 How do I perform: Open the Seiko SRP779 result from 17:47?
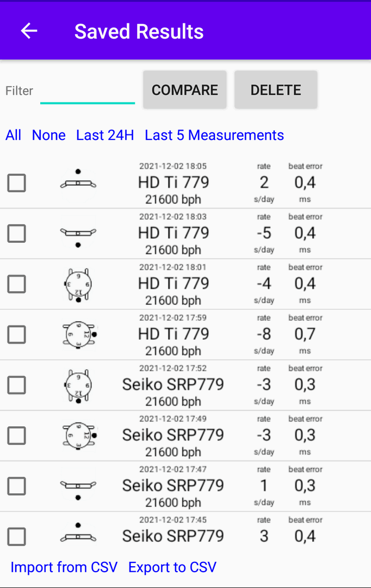173,485
